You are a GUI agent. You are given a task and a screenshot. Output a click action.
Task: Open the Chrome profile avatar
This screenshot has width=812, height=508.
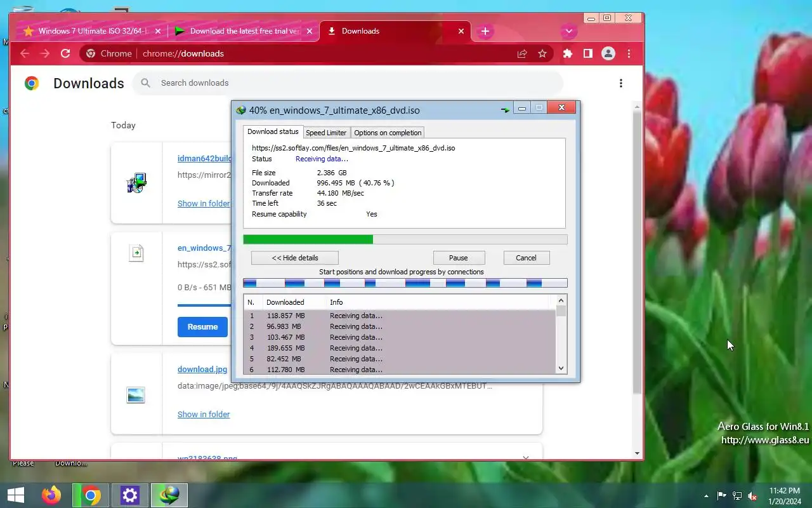coord(608,54)
